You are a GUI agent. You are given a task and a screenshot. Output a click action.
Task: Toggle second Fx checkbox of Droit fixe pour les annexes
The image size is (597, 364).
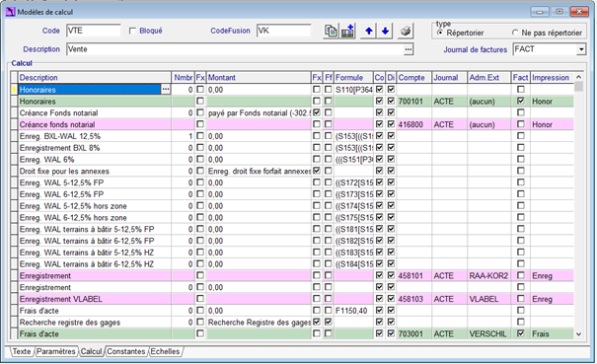(317, 171)
